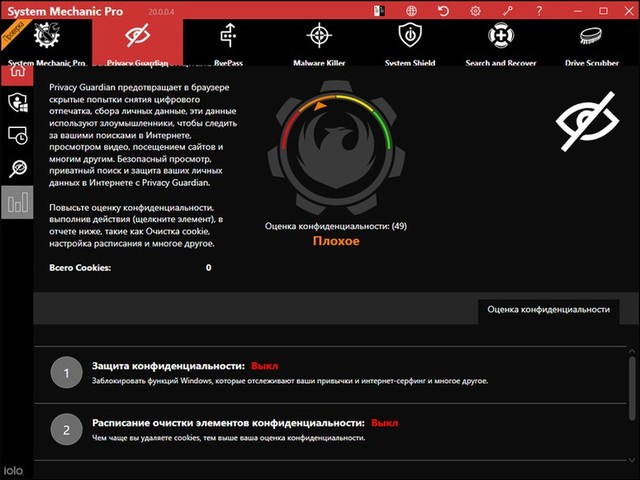Click the Home icon in sidebar

coord(16,72)
